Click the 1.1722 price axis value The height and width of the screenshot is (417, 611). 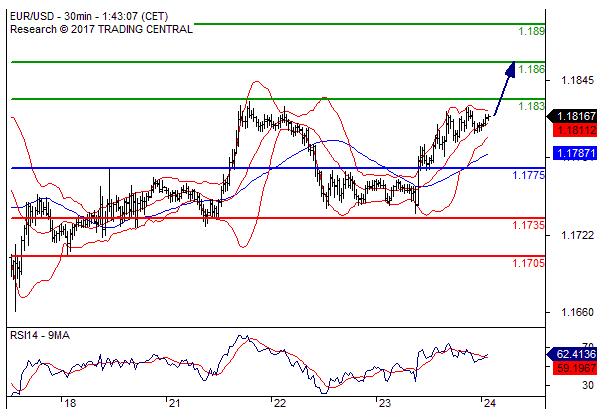pyautogui.click(x=577, y=235)
